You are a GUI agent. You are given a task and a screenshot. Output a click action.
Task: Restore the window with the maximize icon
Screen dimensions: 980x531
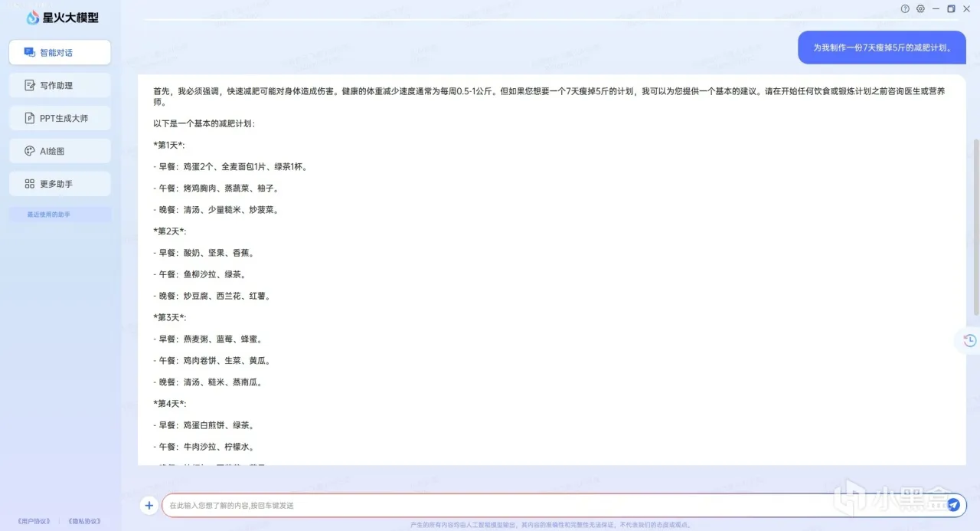[951, 8]
